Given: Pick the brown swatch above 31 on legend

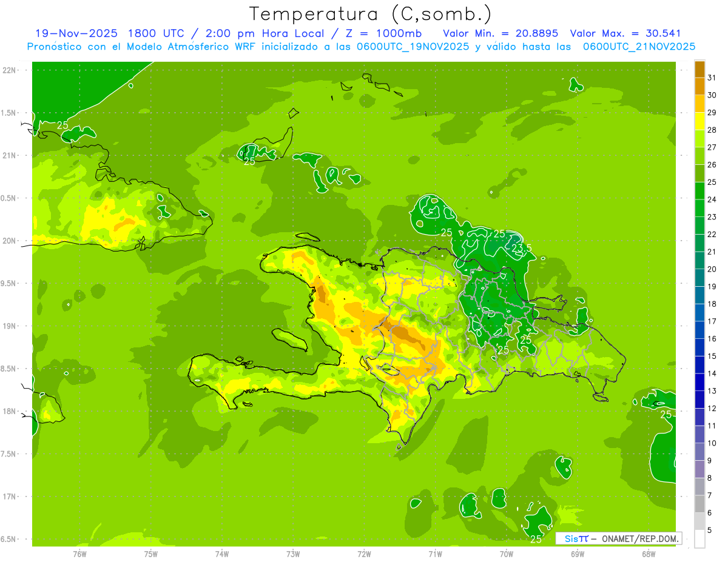Looking at the screenshot, I should point(699,69).
